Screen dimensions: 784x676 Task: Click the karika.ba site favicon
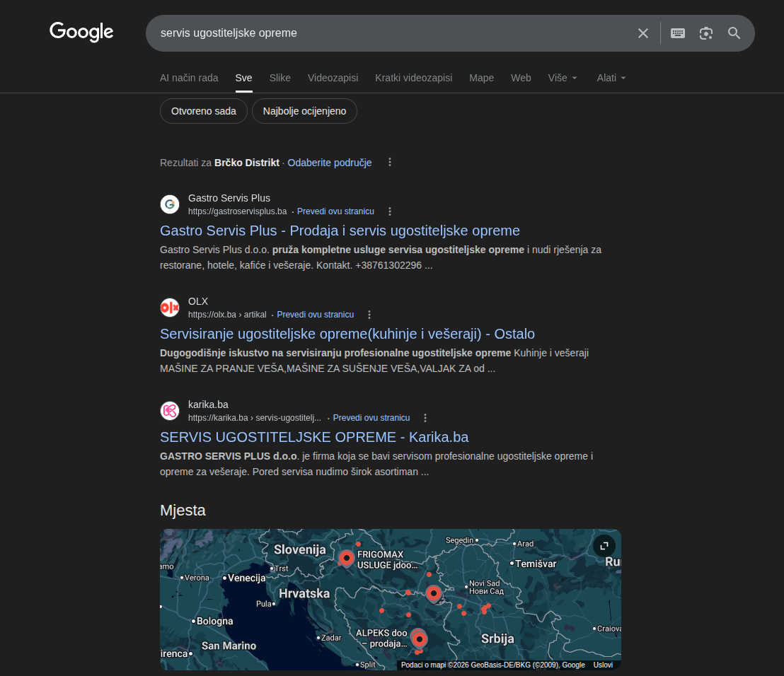click(x=170, y=411)
